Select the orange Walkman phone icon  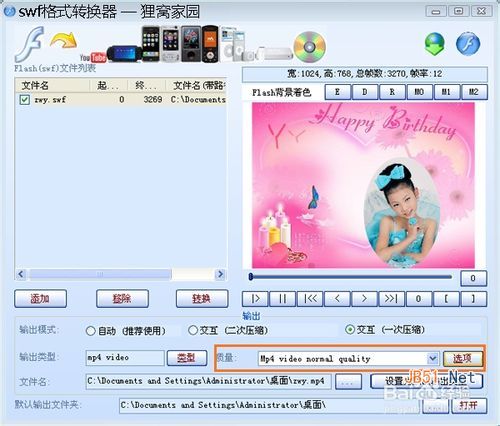click(210, 44)
